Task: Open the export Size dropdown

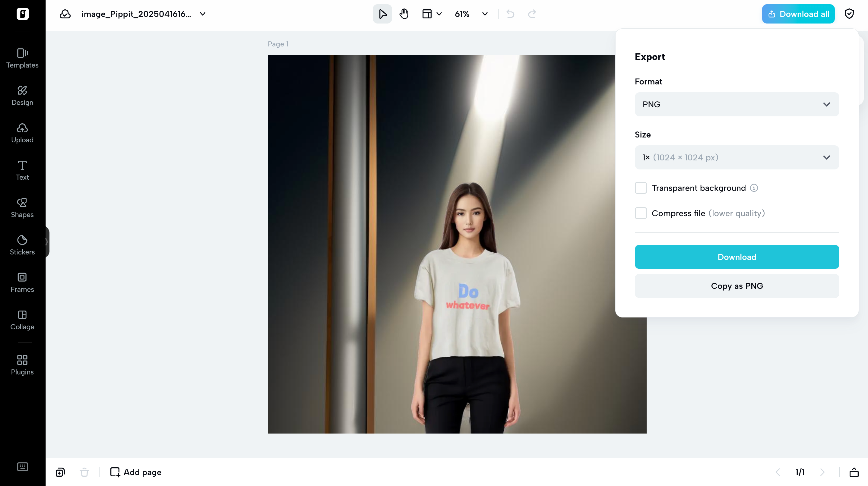Action: tap(736, 157)
